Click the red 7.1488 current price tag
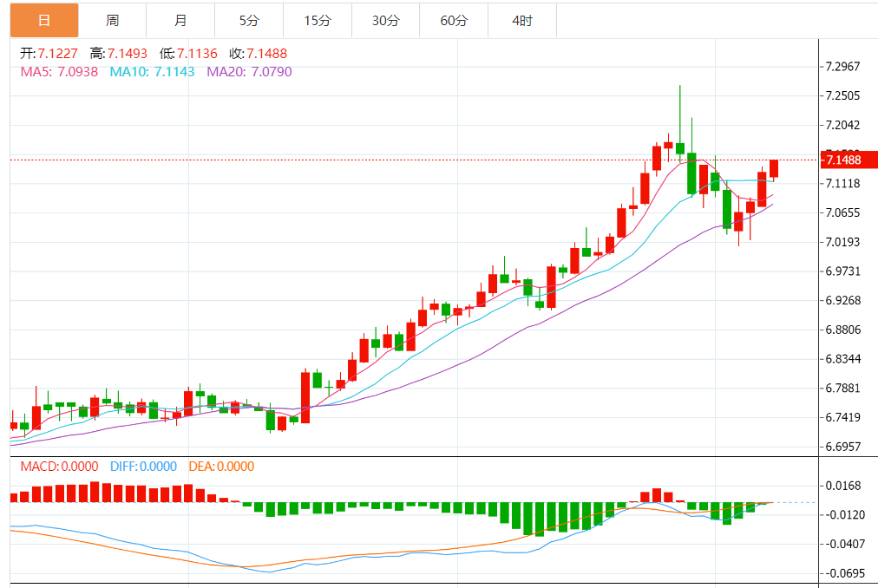Image resolution: width=878 pixels, height=588 pixels. (849, 160)
